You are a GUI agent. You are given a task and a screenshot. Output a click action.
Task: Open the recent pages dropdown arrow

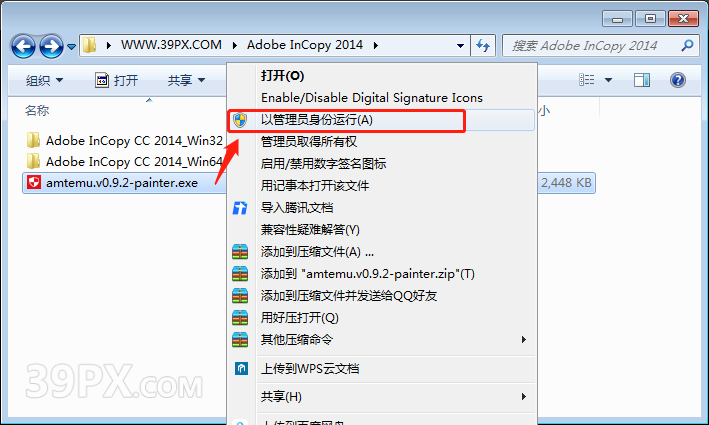pyautogui.click(x=71, y=46)
